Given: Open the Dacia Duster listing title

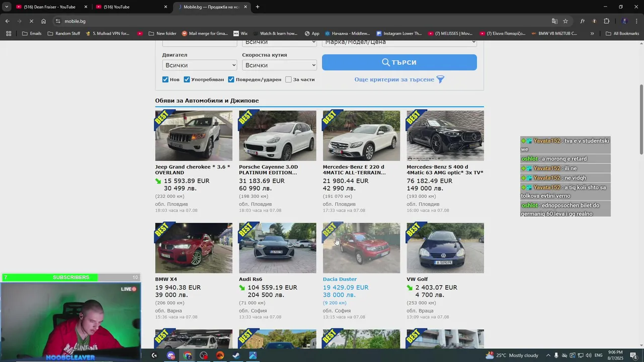Looking at the screenshot, I should tap(340, 279).
